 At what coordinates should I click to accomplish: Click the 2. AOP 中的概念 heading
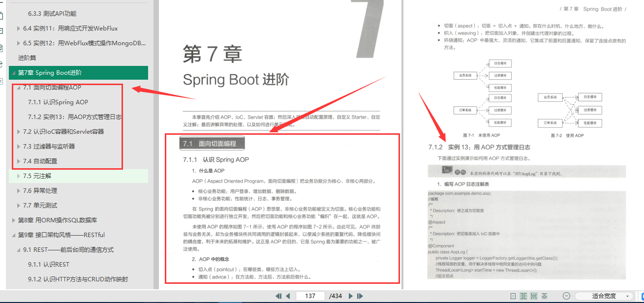pos(211,259)
